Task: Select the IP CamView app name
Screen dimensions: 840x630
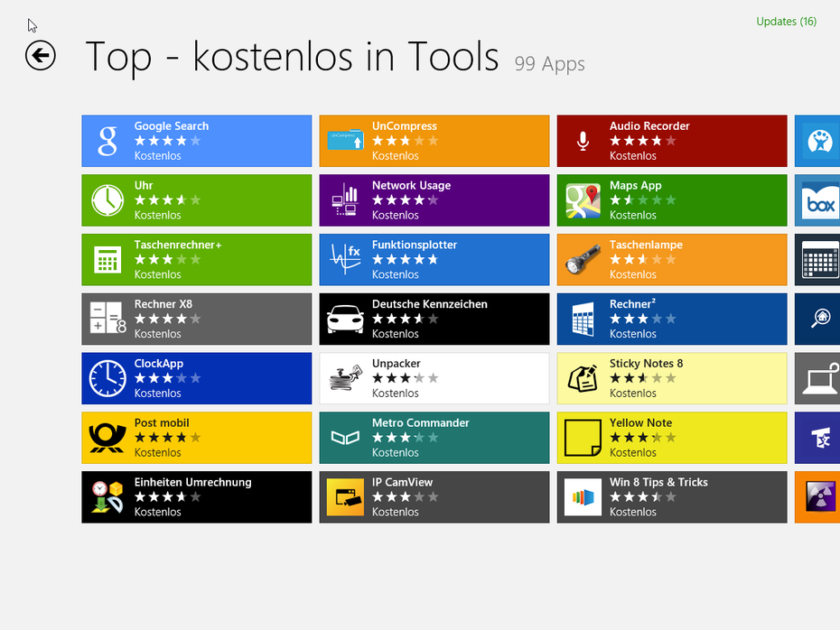Action: point(402,482)
